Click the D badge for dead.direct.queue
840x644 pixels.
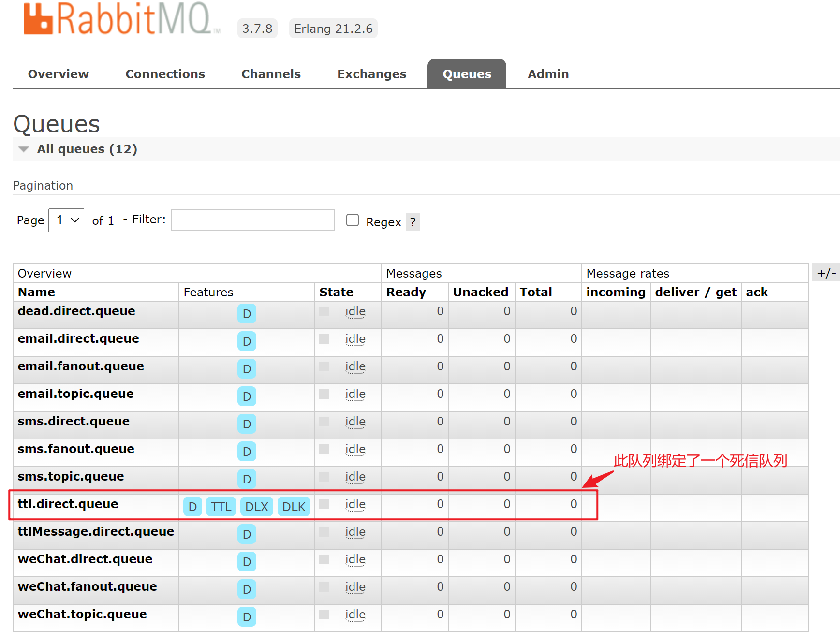(x=247, y=314)
